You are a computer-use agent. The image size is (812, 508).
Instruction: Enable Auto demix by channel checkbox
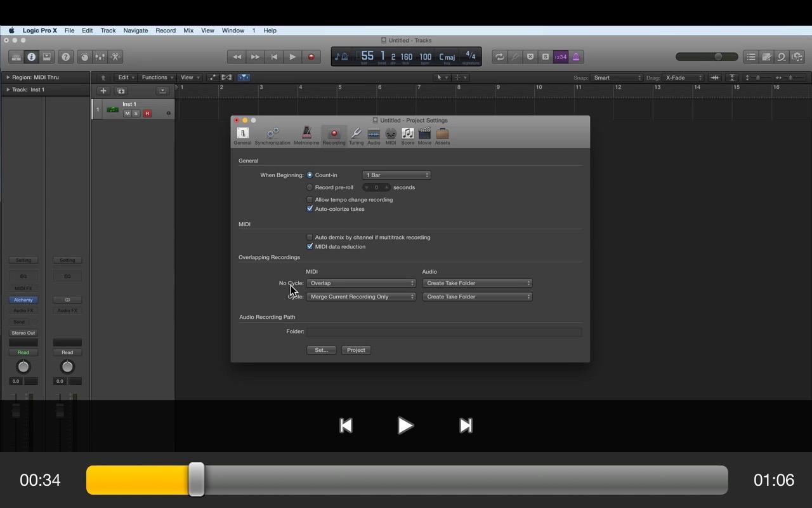pos(310,237)
